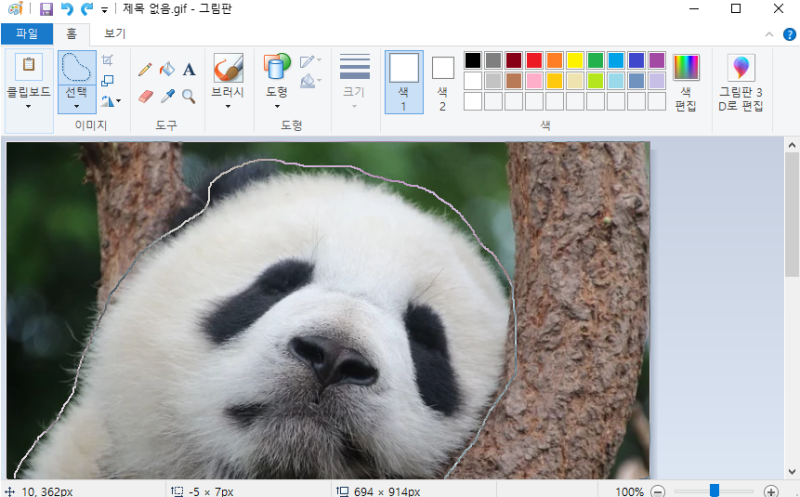
Task: Open the 크기 (Size) line thickness dropdown
Action: (x=354, y=81)
